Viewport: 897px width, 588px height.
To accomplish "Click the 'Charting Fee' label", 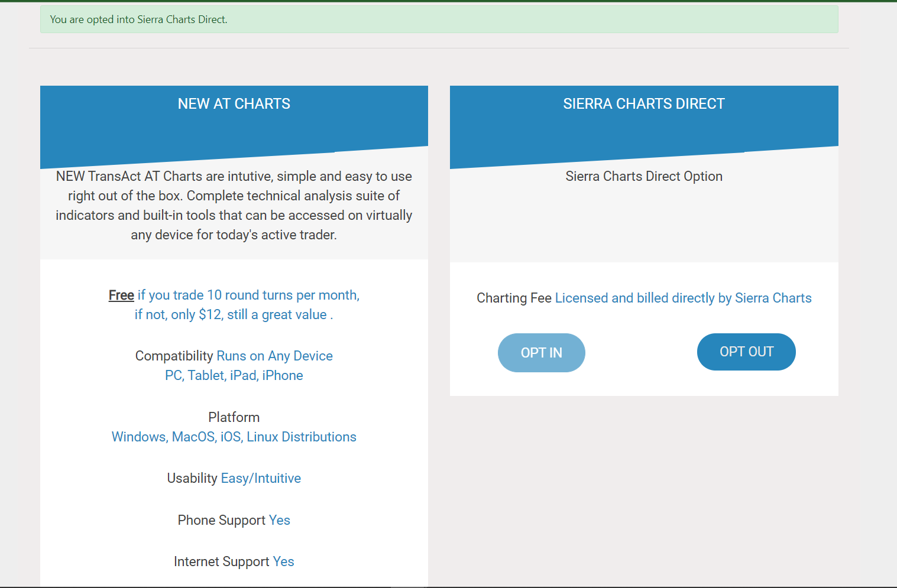I will click(514, 298).
